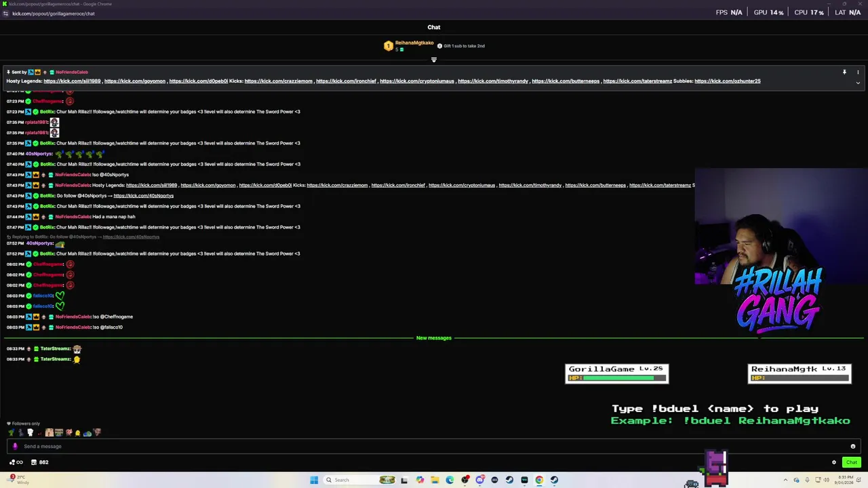This screenshot has height=488, width=868.
Task: Open pinned link kick.com/crazziemom
Action: (279, 81)
